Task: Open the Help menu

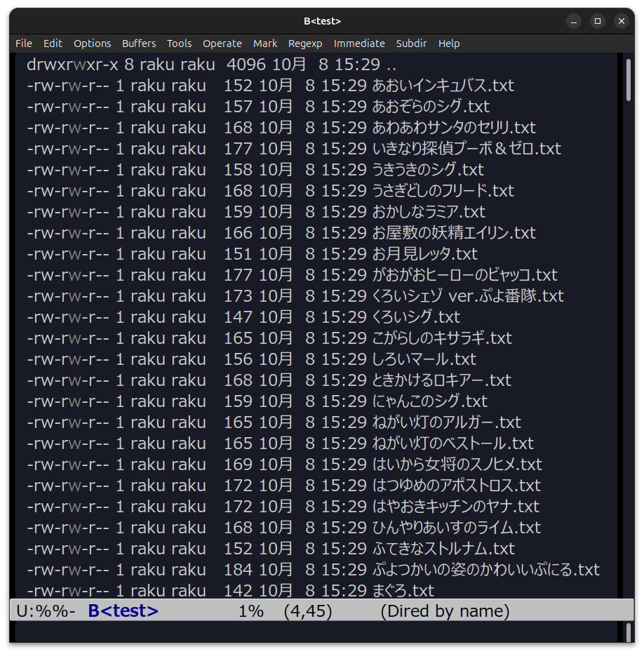Action: [x=449, y=44]
